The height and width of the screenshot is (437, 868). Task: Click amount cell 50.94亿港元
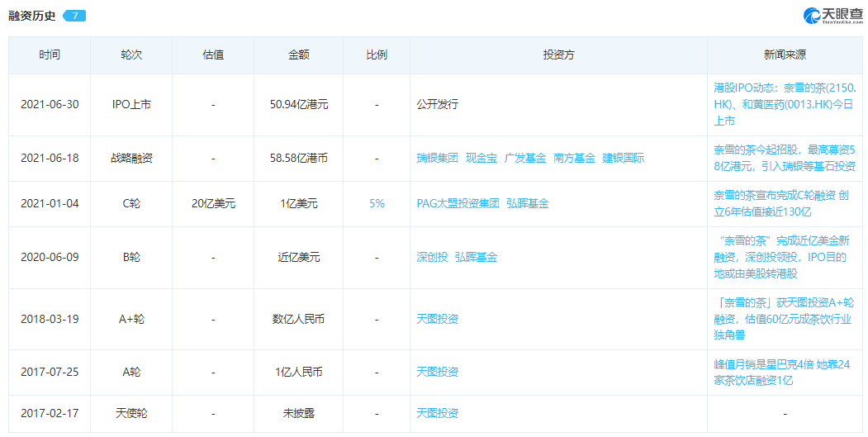click(x=299, y=105)
